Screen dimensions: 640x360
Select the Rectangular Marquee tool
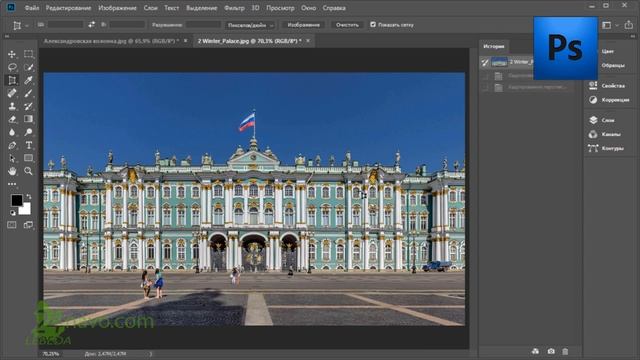click(29, 54)
